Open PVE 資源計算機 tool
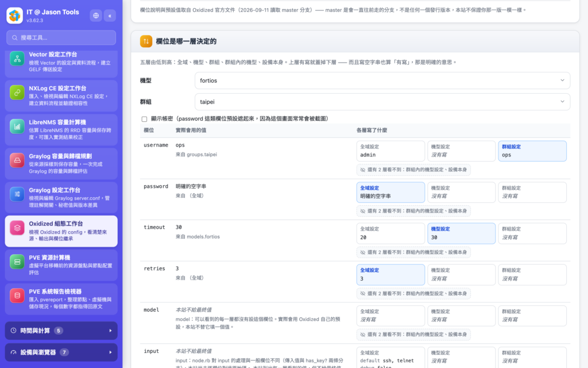588x368 pixels. point(61,265)
